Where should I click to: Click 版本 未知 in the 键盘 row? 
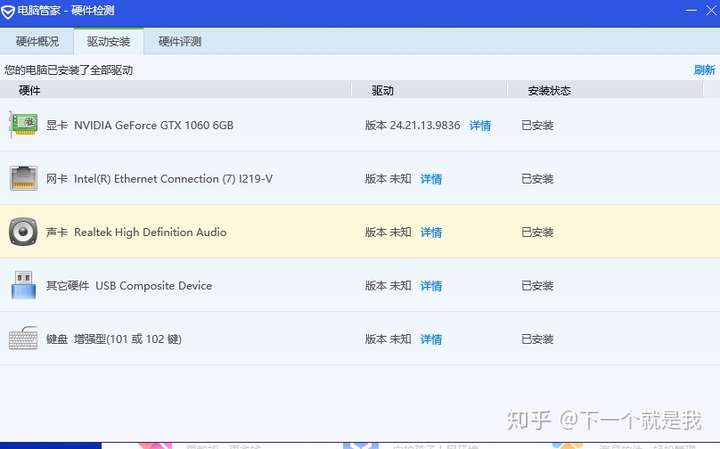point(388,339)
